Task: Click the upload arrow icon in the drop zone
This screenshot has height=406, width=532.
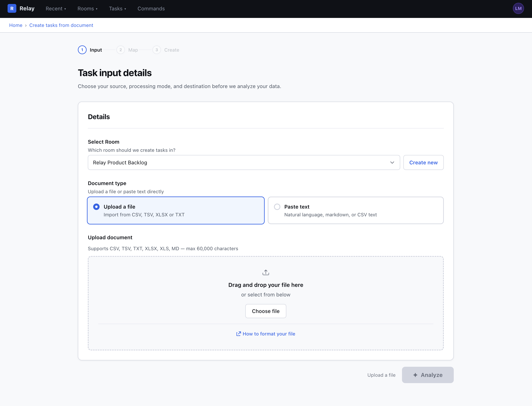Action: coord(266,272)
